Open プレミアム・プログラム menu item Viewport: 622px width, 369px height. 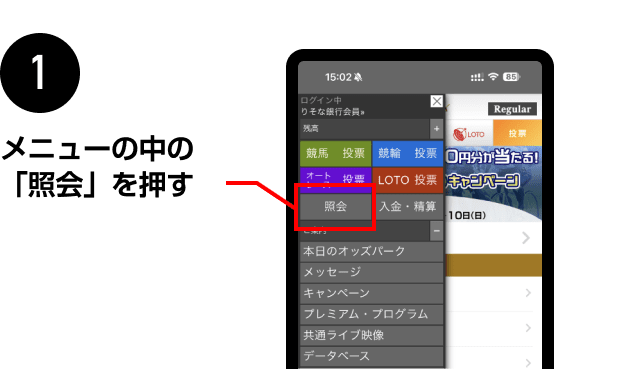click(x=371, y=314)
